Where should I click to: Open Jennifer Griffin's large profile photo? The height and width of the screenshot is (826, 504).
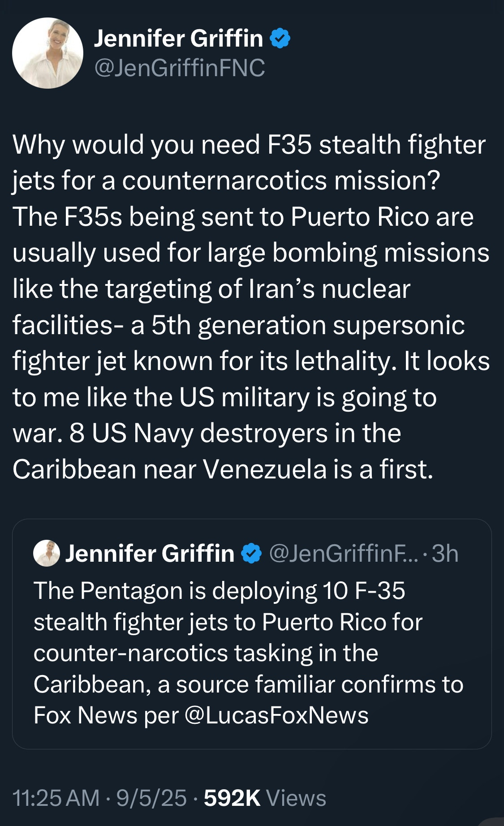[x=47, y=53]
